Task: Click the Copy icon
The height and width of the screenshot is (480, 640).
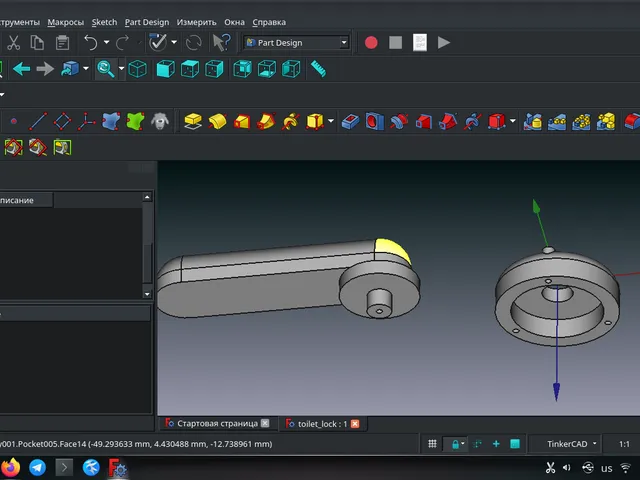Action: point(37,42)
